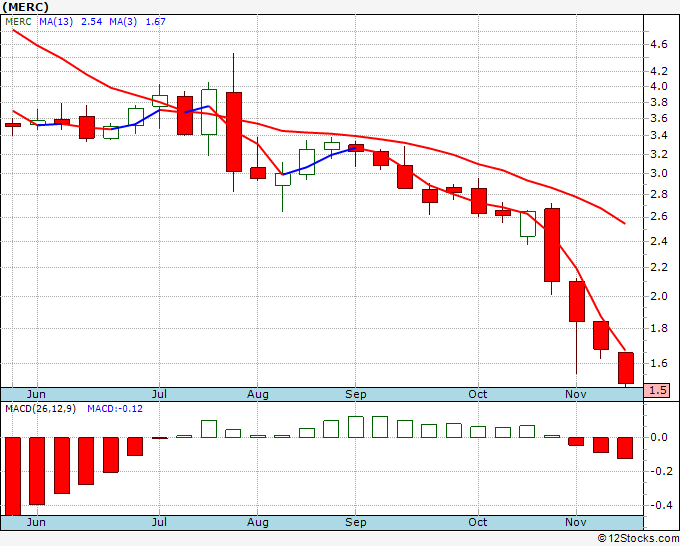Click the MACD(26,12,9) indicator label

click(x=40, y=409)
